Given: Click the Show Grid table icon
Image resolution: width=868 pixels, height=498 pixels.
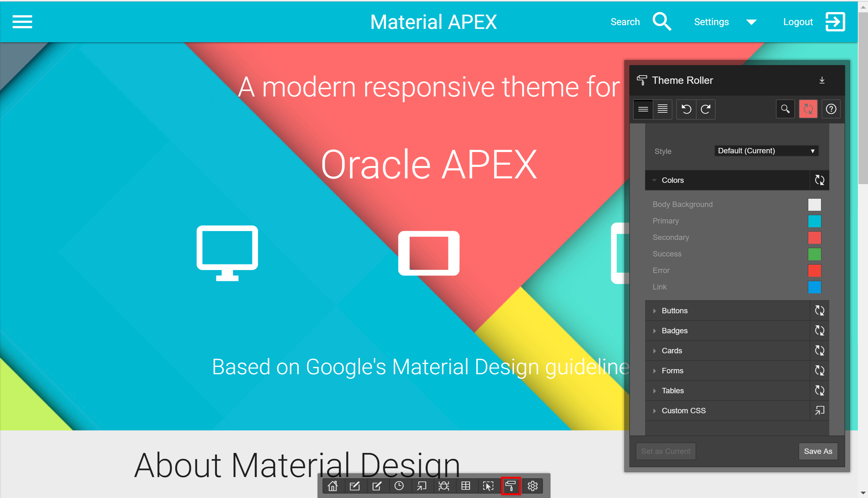Looking at the screenshot, I should (466, 486).
